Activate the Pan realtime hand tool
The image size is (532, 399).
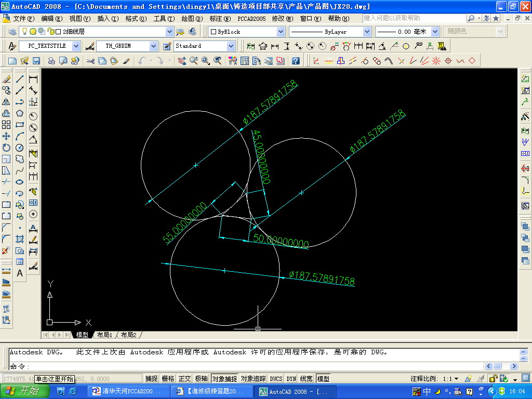(182, 61)
